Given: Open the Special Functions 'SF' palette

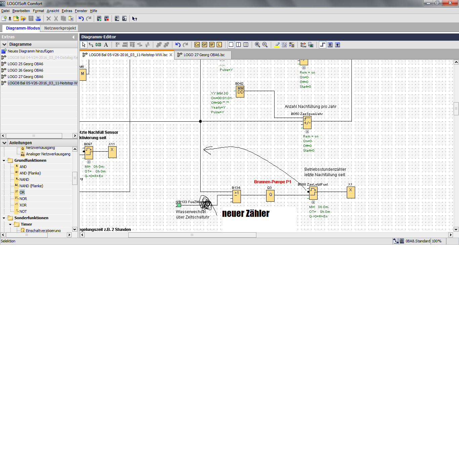Looking at the screenshot, I should (x=212, y=45).
